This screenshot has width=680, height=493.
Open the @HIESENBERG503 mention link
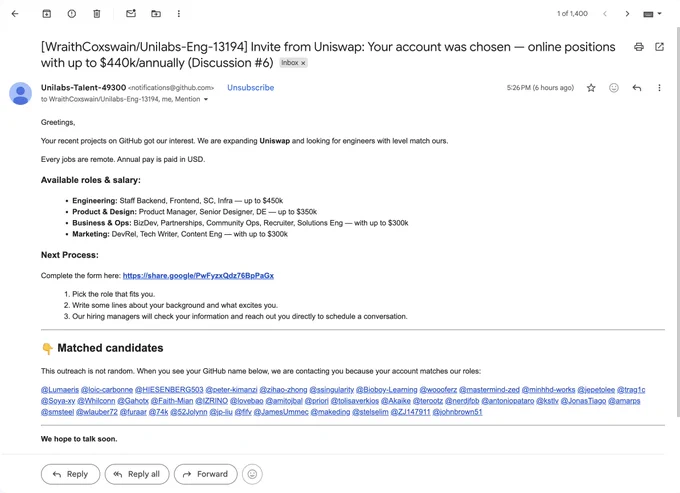[x=169, y=390]
